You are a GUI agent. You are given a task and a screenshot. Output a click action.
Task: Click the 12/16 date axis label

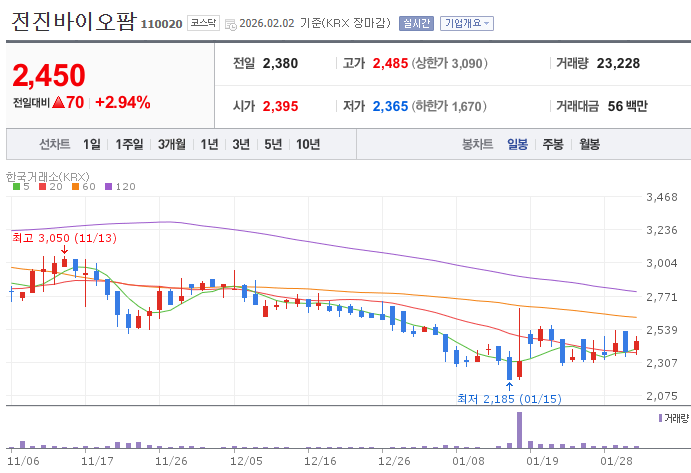click(x=320, y=461)
